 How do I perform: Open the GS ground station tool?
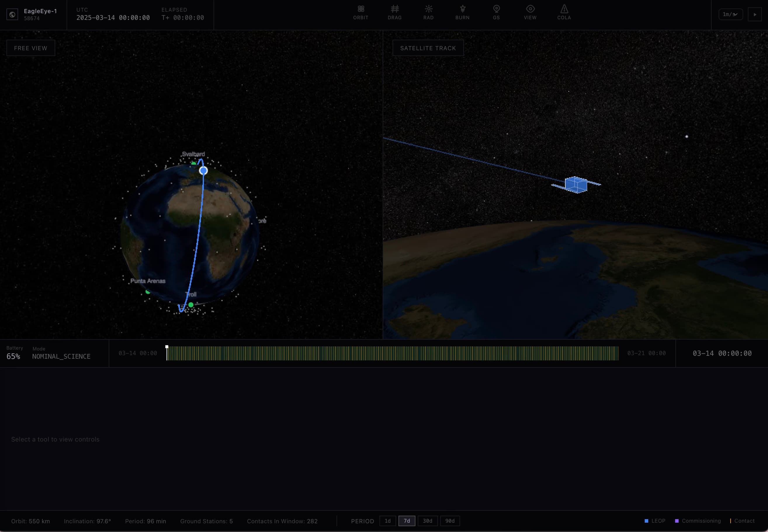496,13
